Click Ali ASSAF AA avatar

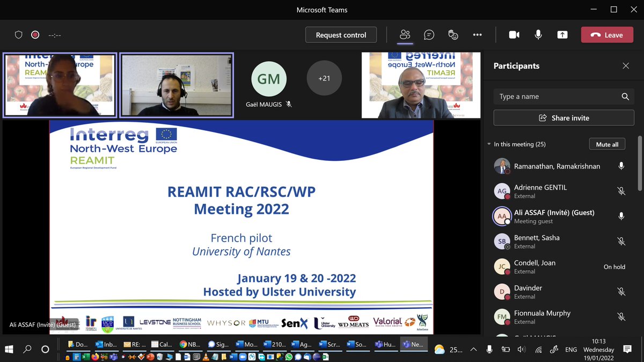pyautogui.click(x=502, y=216)
